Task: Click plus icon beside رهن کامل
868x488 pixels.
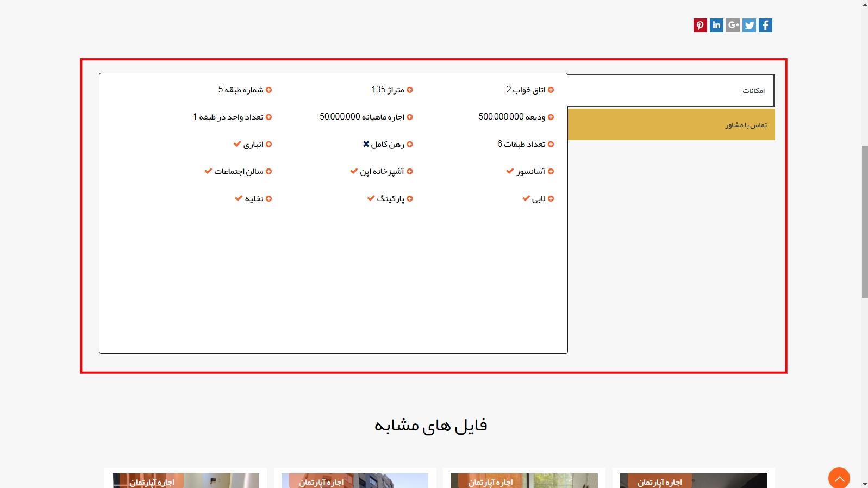Action: point(410,144)
